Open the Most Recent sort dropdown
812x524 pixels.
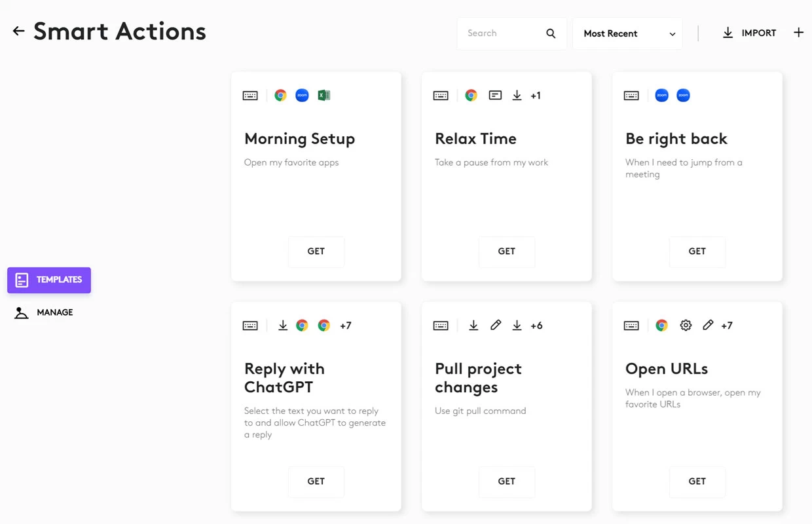(x=627, y=33)
